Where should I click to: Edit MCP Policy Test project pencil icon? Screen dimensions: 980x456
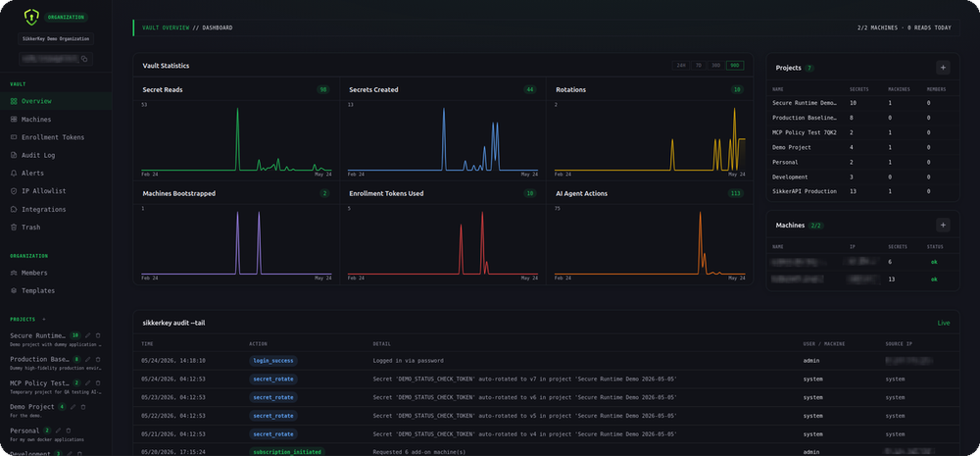point(87,382)
